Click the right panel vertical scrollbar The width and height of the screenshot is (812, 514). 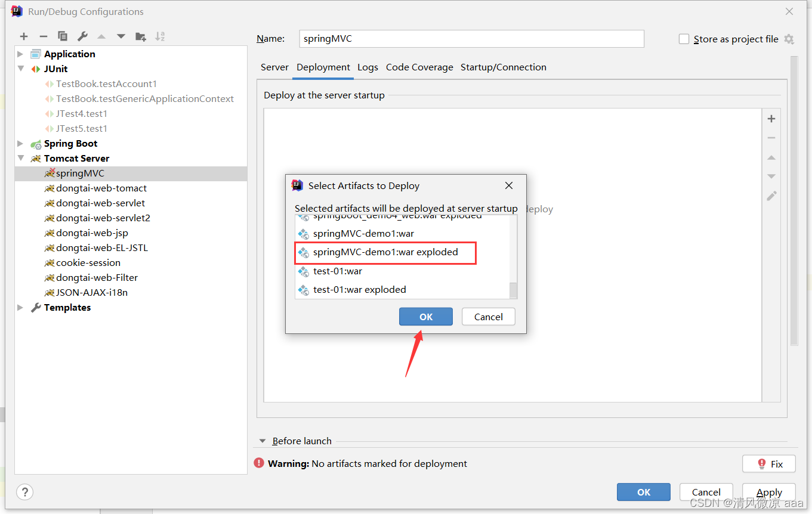coord(794,202)
